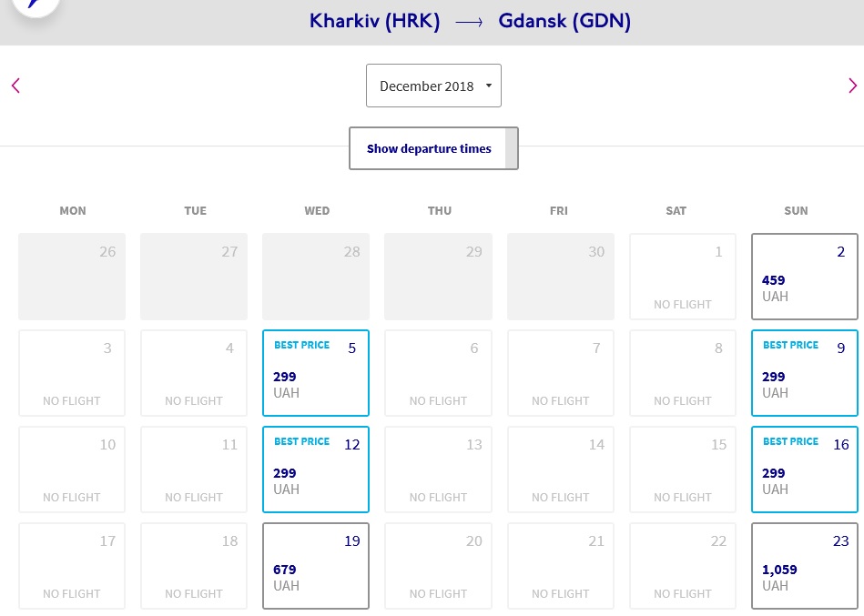Choose December 19 flight for 679 UAH
864x616 pixels.
tap(316, 566)
